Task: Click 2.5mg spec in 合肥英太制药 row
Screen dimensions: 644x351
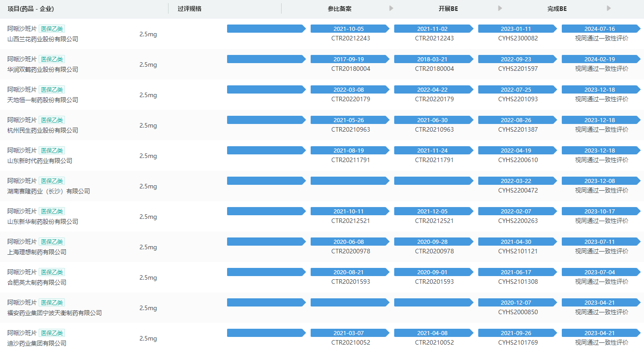Action: pos(148,277)
